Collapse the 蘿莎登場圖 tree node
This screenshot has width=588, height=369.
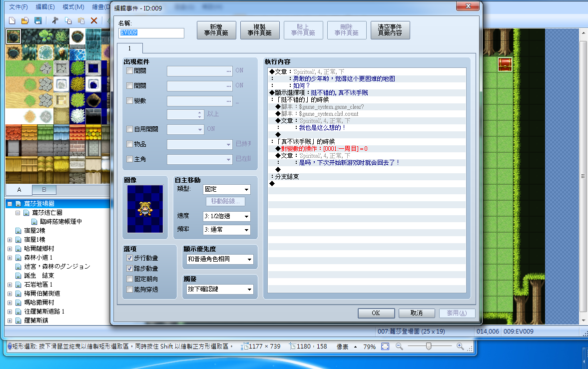coord(10,204)
